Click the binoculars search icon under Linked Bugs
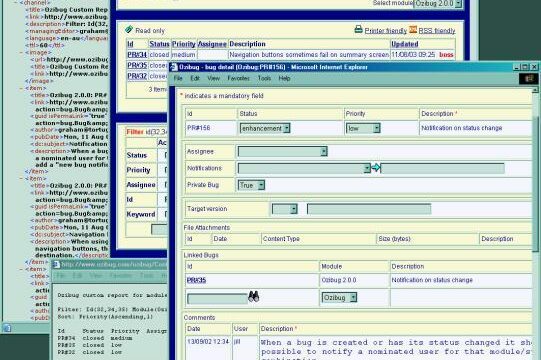541x360 pixels. (254, 296)
